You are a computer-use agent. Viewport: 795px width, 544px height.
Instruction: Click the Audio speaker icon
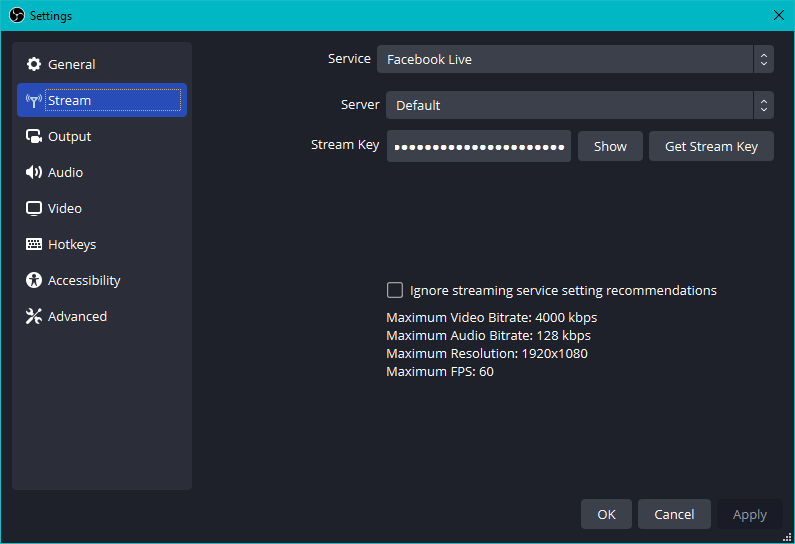[x=34, y=172]
